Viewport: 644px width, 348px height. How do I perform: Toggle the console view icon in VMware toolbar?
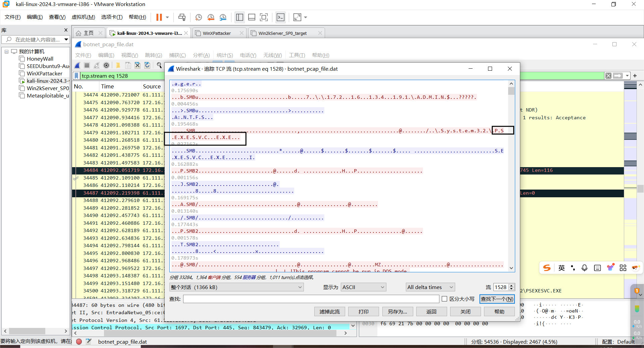click(280, 17)
